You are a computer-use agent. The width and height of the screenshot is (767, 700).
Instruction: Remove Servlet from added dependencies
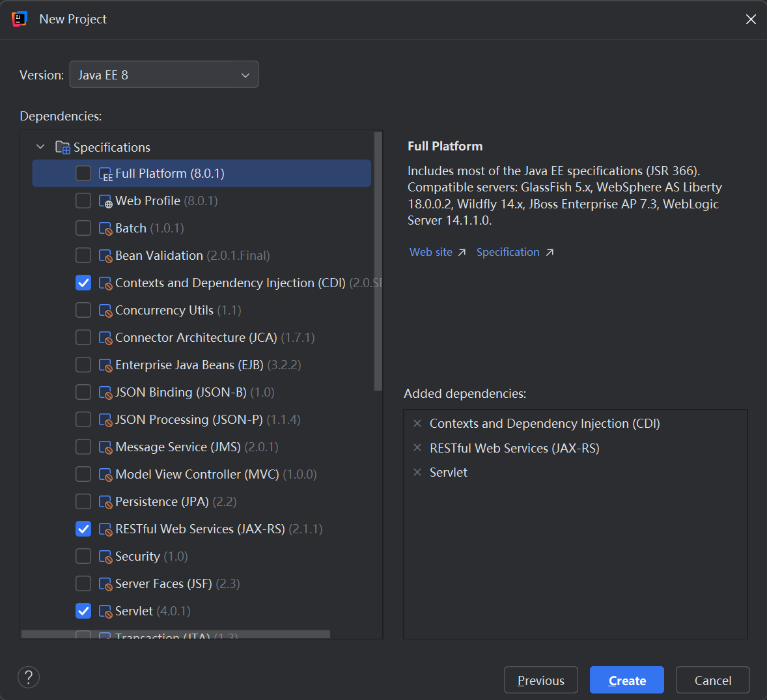tap(417, 472)
